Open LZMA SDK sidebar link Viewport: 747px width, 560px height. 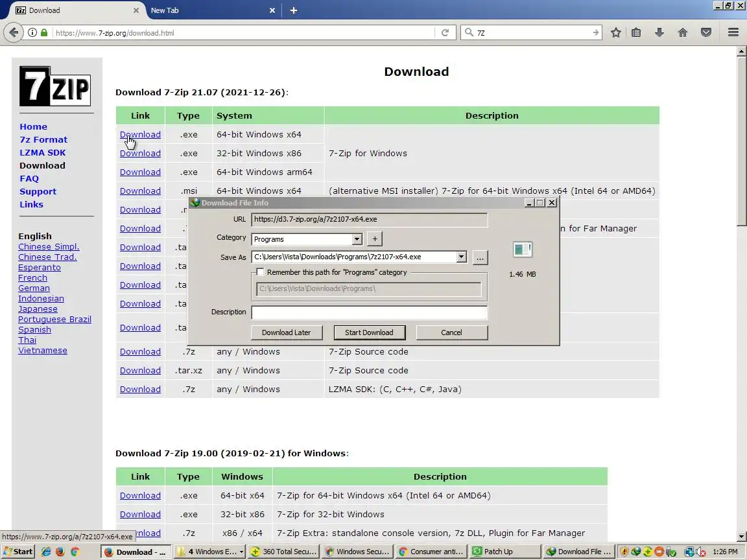(x=42, y=152)
